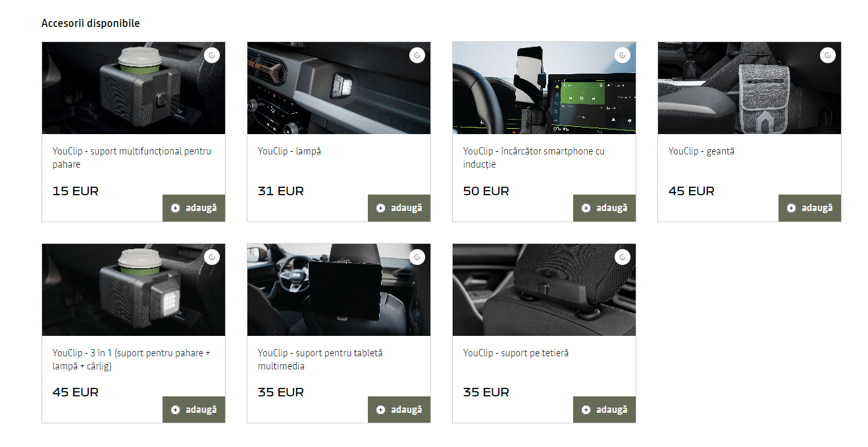Image resolution: width=868 pixels, height=447 pixels.
Task: Click the info icon on suport pentru tabletă
Action: pos(417,257)
